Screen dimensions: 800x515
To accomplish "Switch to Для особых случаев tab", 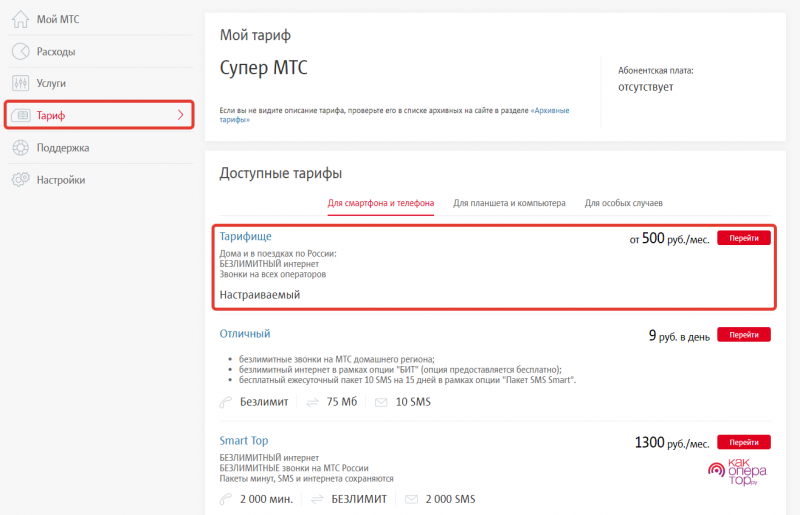I will pos(623,203).
